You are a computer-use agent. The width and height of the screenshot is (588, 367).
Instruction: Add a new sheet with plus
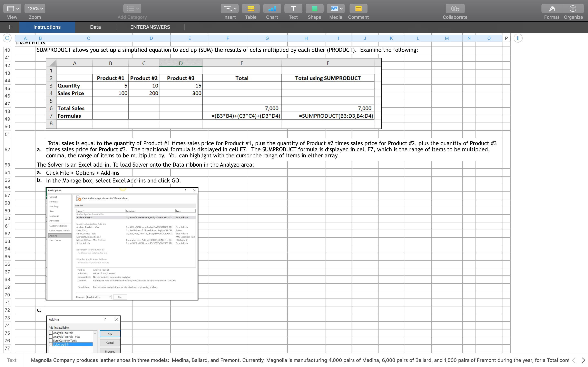9,27
